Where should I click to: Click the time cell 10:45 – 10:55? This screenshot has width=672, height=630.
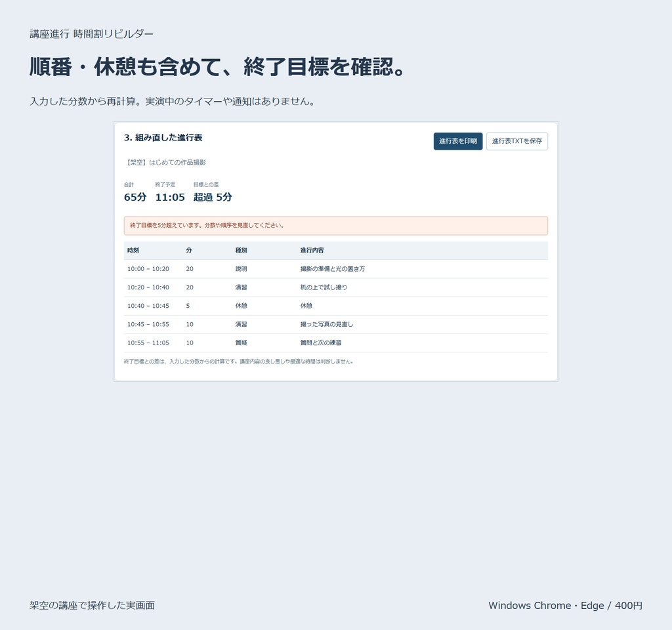pos(148,324)
